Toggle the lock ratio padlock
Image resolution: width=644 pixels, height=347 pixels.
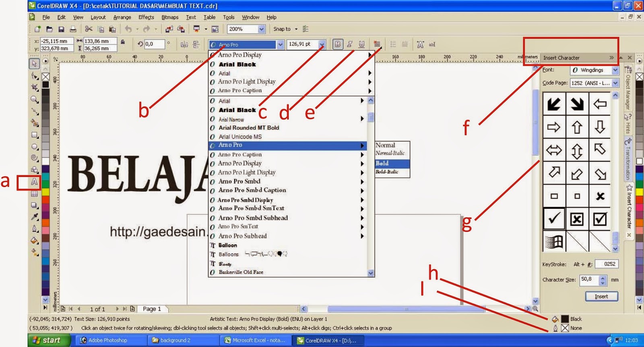(123, 42)
